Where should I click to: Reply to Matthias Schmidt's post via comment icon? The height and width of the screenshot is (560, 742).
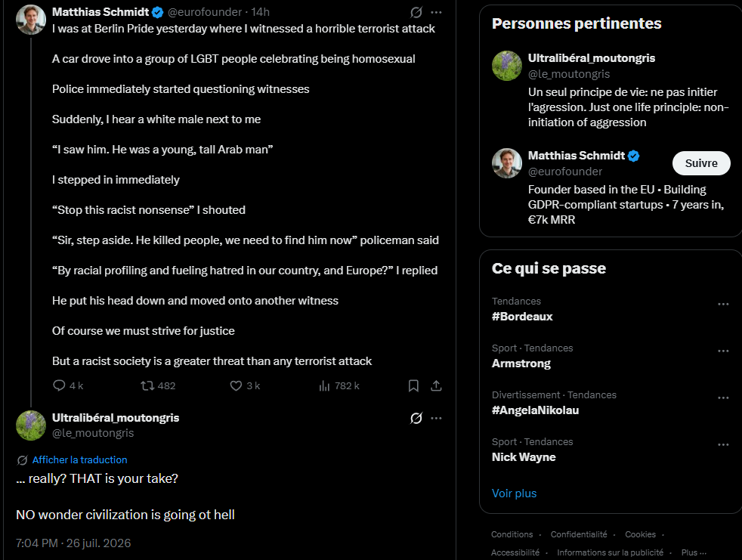[x=59, y=385]
